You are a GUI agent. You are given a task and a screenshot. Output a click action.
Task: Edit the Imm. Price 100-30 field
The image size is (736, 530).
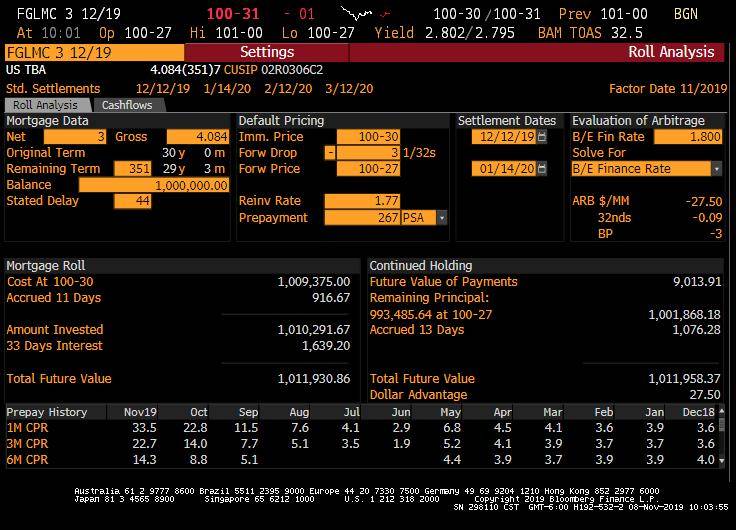tap(368, 137)
